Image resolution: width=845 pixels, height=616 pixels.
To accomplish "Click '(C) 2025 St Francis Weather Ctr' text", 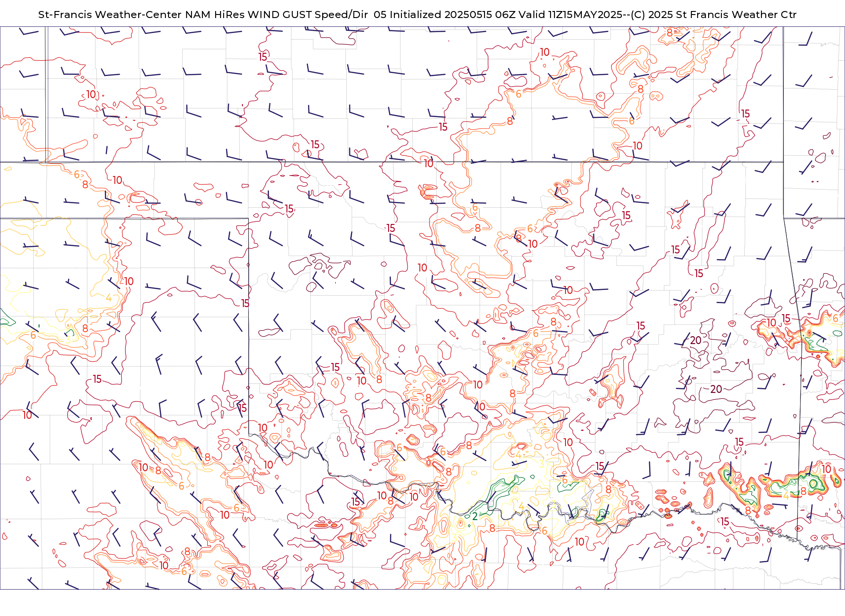I will click(713, 15).
